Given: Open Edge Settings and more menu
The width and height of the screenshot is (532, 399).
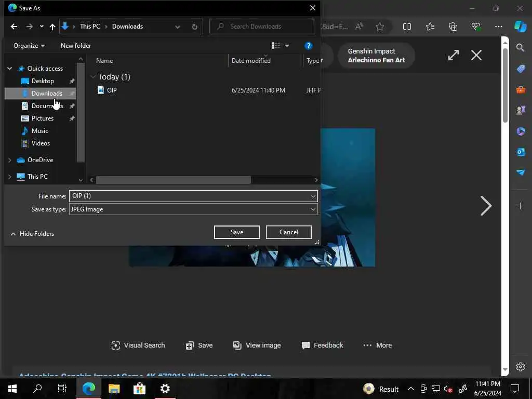Looking at the screenshot, I should (x=498, y=26).
